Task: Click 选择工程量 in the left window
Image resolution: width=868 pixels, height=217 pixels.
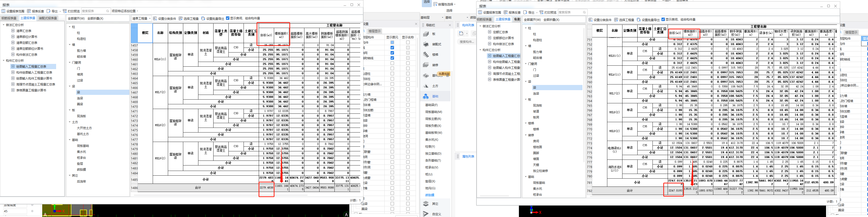Action: (189, 19)
